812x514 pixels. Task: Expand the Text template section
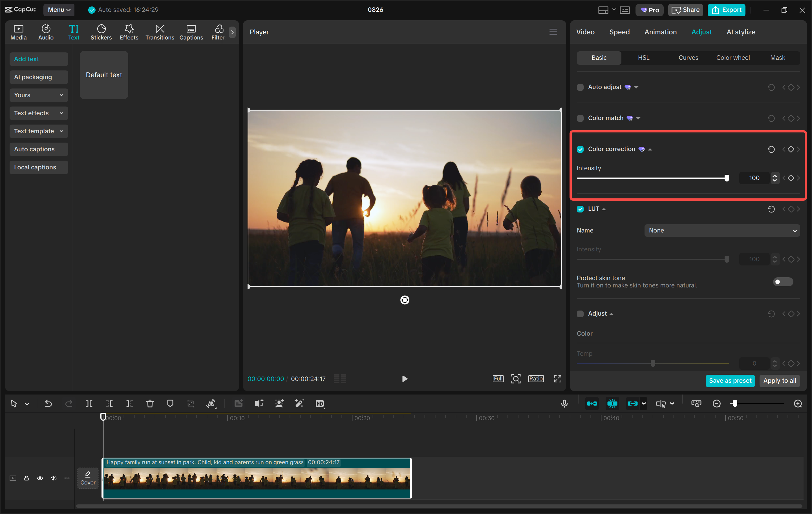point(38,131)
